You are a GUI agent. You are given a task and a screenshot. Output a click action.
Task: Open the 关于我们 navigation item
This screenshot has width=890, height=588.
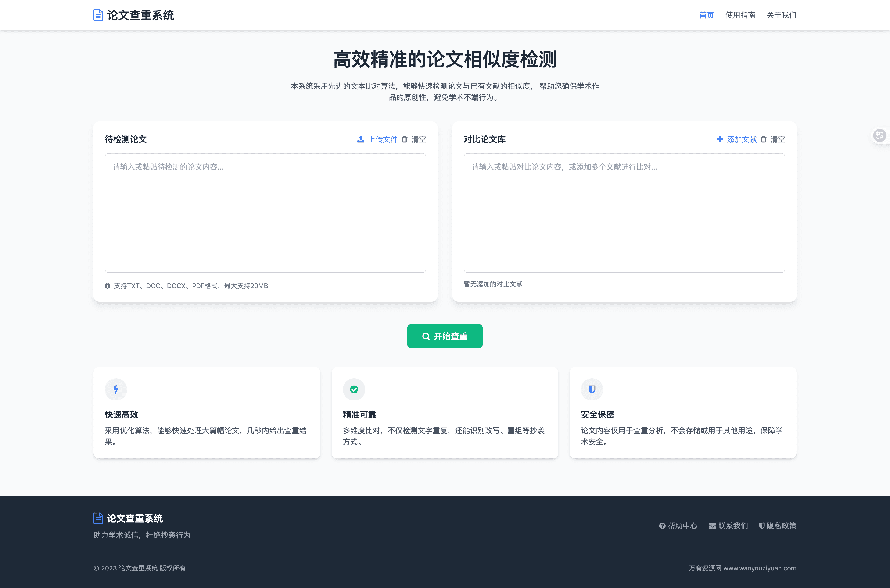click(x=781, y=15)
